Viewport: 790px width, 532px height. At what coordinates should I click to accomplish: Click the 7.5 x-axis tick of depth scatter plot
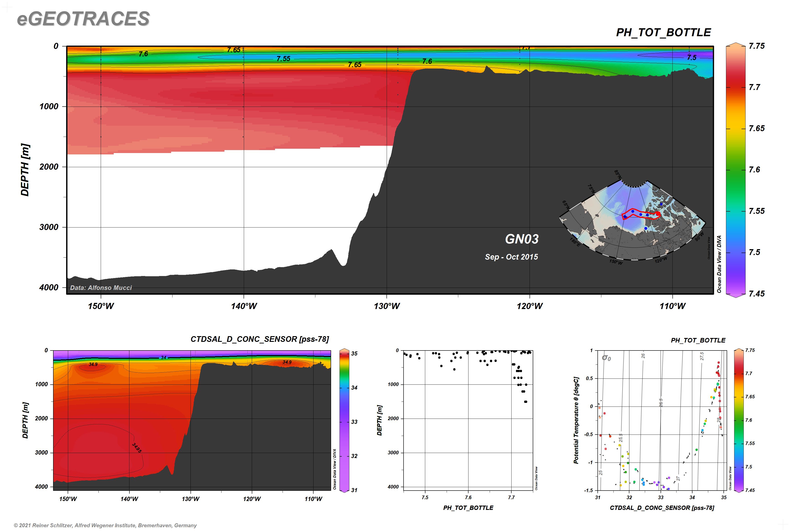pos(425,498)
